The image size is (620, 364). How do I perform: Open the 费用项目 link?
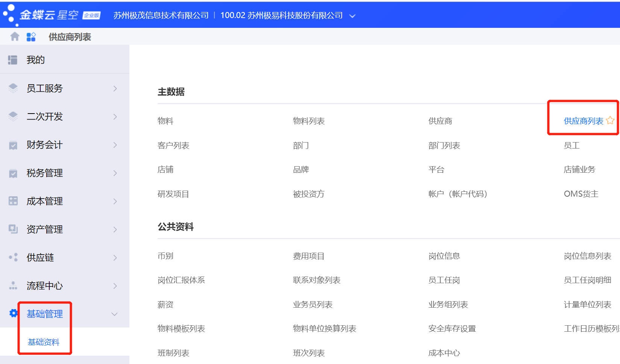(x=309, y=256)
